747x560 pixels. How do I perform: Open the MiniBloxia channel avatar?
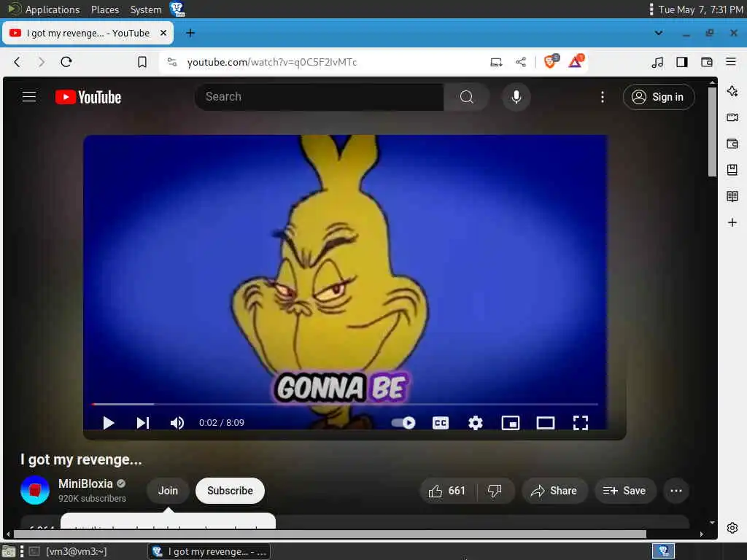tap(35, 490)
